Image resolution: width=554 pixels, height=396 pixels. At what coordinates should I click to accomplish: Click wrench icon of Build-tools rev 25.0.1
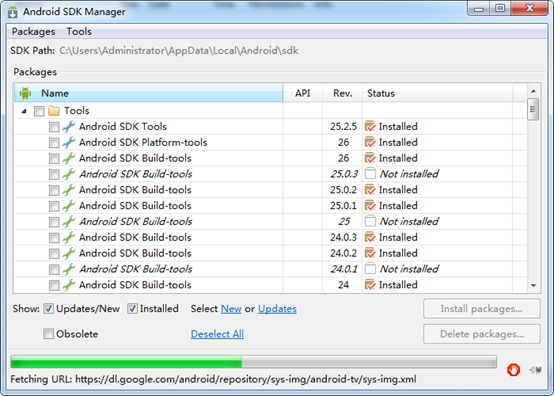coord(69,206)
